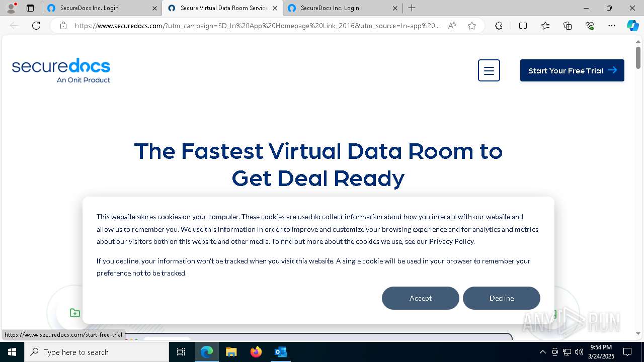
Task: Decline the cookies
Action: pos(502,298)
